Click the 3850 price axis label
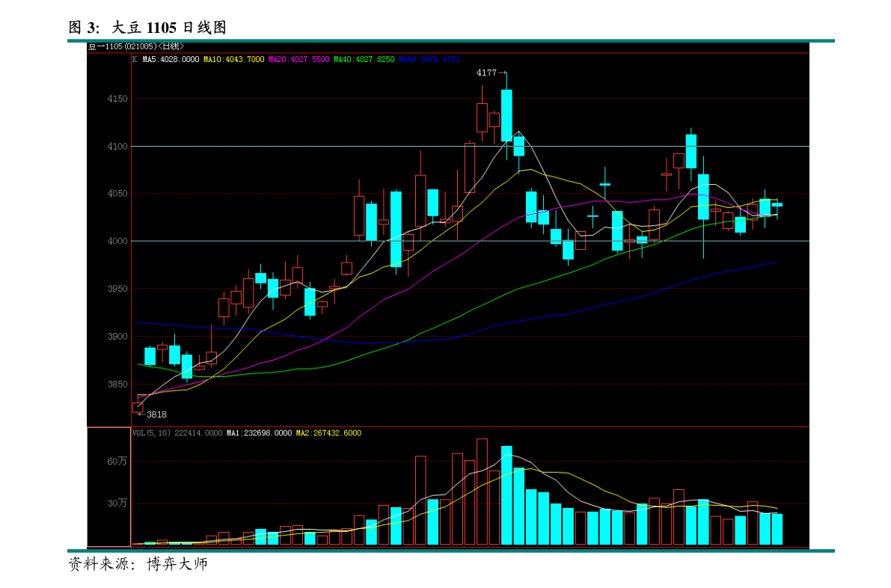This screenshot has width=891, height=588. point(117,385)
